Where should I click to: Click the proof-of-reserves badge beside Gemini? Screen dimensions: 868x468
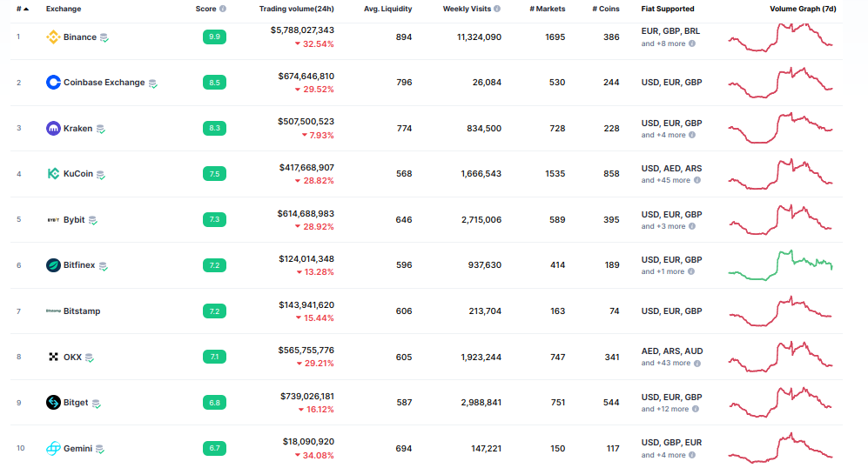[100, 449]
